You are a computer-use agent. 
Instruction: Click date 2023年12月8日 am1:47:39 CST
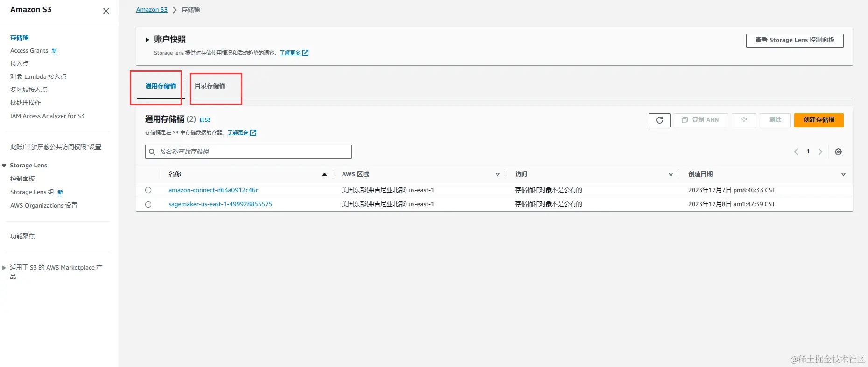[732, 204]
